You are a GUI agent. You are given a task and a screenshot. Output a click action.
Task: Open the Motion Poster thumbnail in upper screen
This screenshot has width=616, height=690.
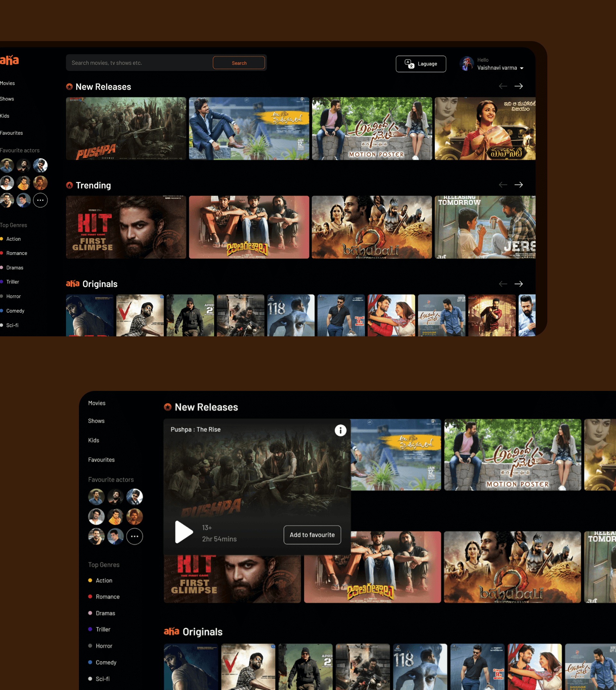(x=372, y=129)
